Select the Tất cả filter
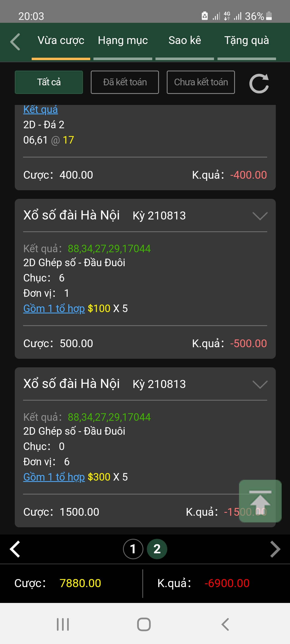The height and width of the screenshot is (644, 290). 49,82
